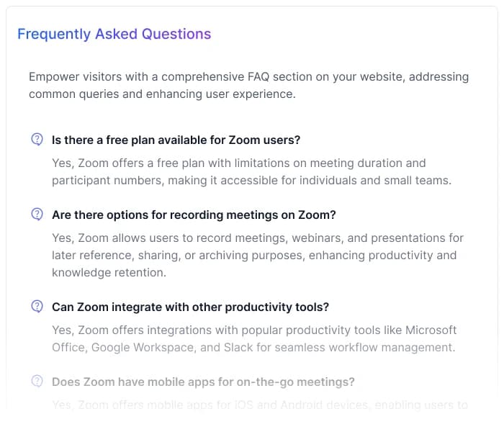The image size is (504, 432).
Task: Click "knowledge retention" in the recording answer
Action: tap(109, 272)
